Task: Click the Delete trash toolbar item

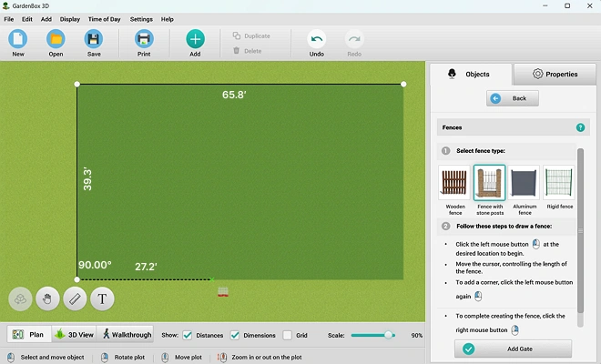Action: tap(247, 51)
